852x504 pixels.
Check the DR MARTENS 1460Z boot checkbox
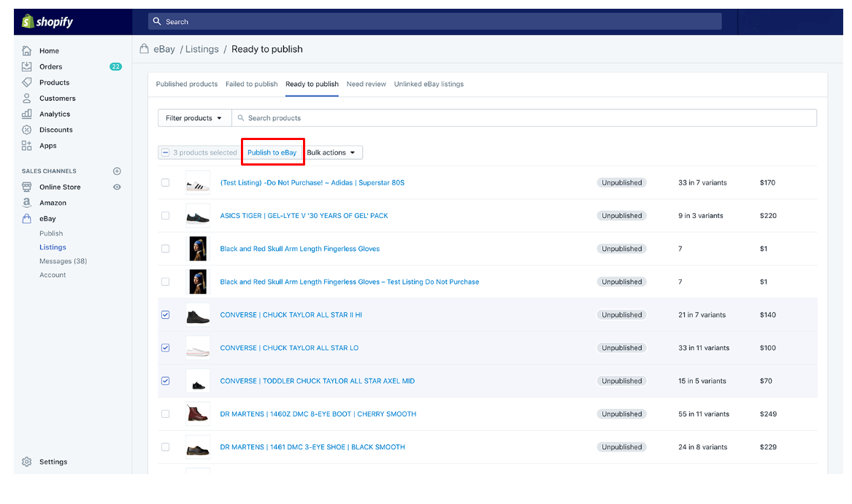(165, 414)
